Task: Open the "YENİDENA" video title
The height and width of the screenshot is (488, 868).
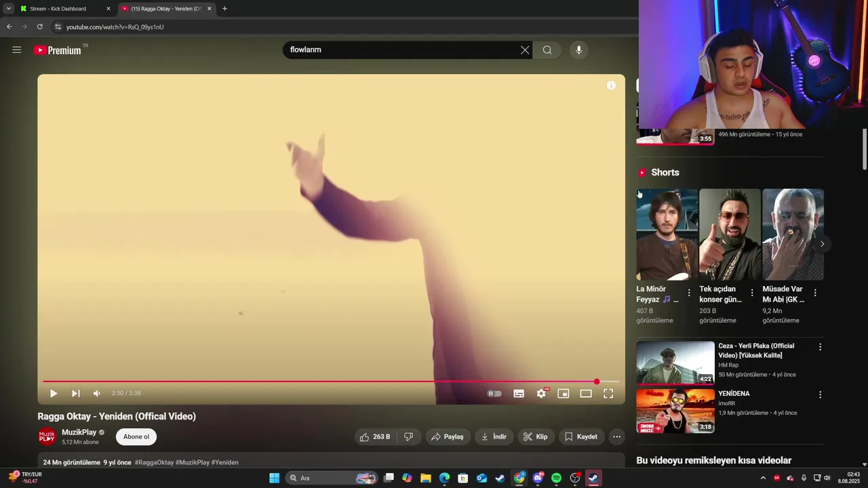Action: (734, 394)
